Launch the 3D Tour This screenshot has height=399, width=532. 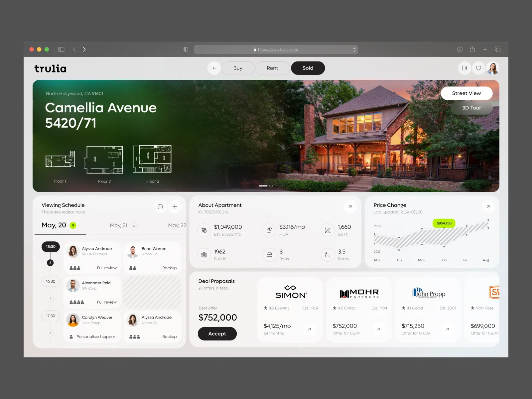[x=471, y=107]
